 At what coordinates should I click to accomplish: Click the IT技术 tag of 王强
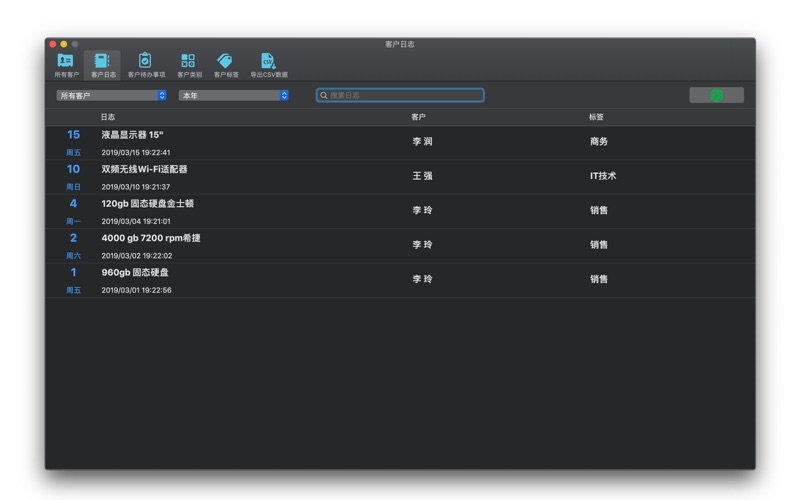pos(603,176)
